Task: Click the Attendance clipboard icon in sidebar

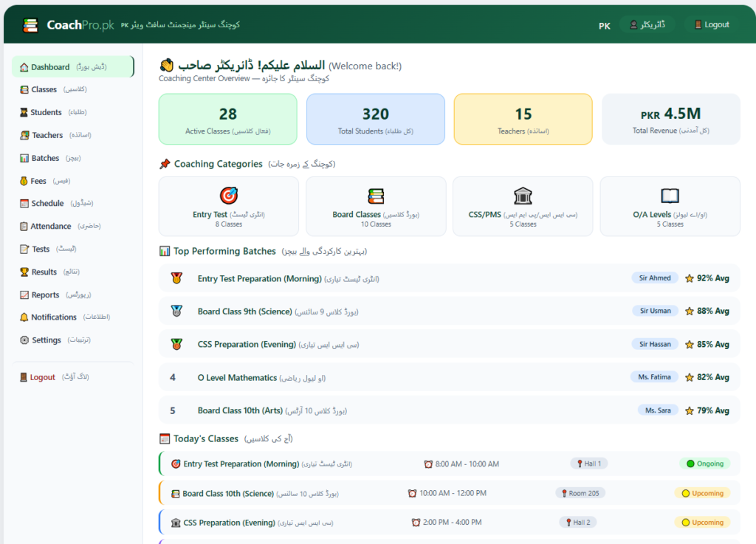Action: tap(24, 227)
